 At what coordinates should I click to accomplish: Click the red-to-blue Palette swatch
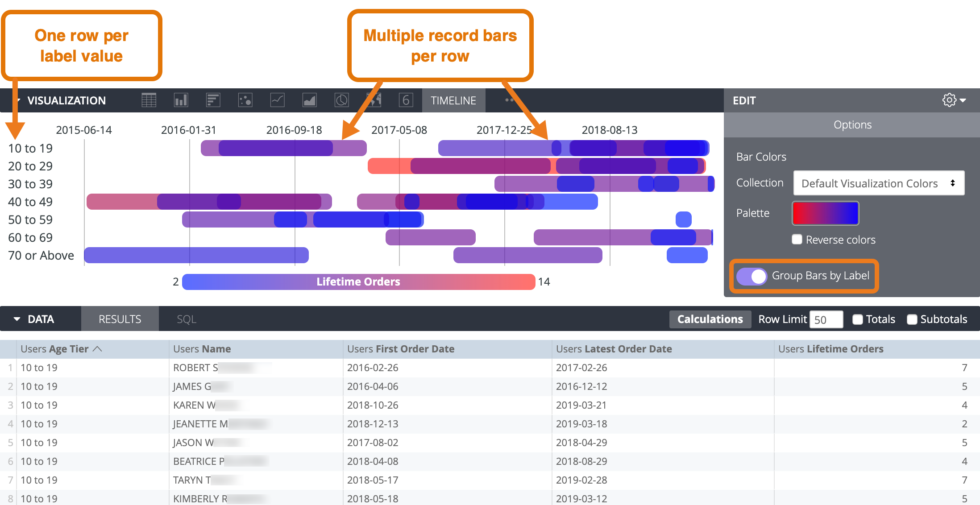pyautogui.click(x=825, y=213)
